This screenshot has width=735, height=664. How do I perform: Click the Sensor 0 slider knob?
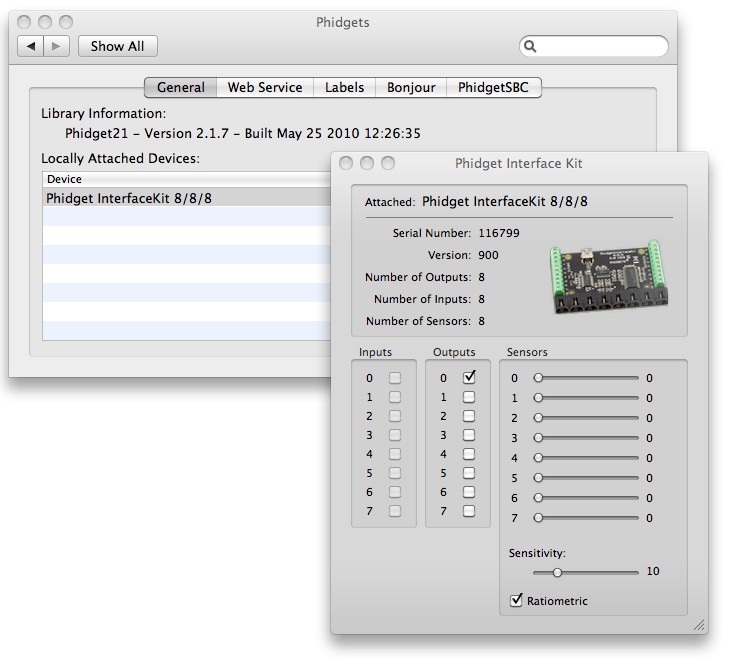pyautogui.click(x=538, y=378)
